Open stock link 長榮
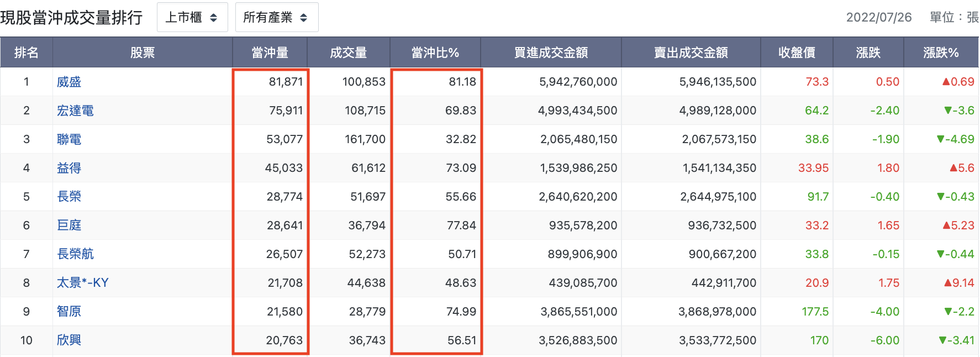Viewport: 980px width, 357px height. coord(69,197)
